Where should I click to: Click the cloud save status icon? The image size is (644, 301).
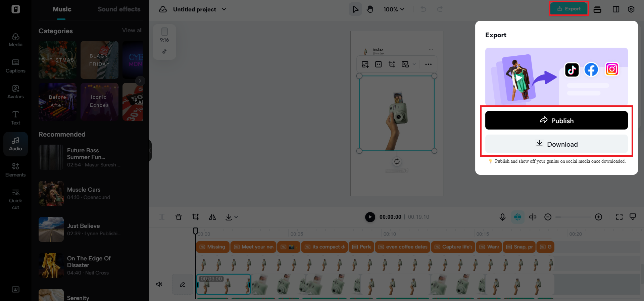[163, 9]
